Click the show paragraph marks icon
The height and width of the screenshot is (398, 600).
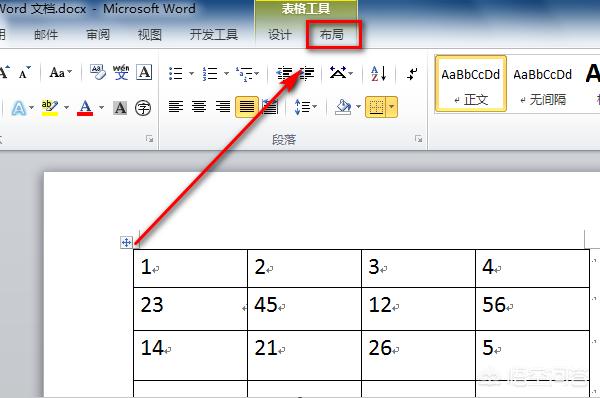(x=412, y=73)
